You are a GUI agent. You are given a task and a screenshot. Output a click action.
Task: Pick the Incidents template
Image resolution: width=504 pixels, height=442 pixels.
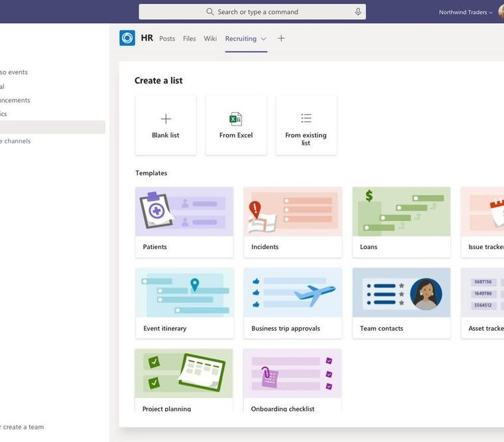coord(293,222)
